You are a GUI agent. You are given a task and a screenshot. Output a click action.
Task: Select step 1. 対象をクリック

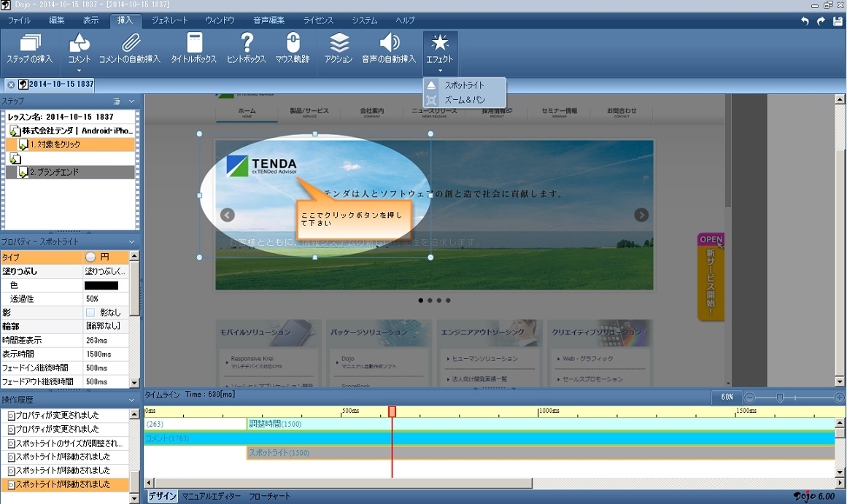70,144
